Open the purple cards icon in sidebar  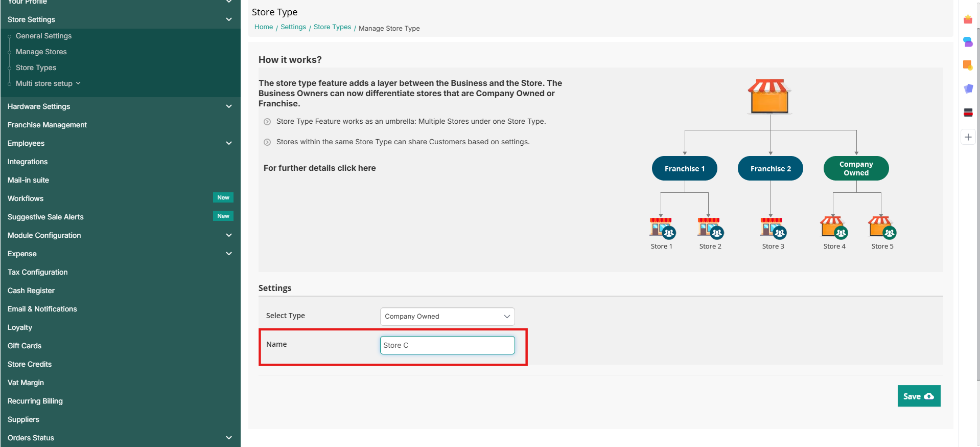point(968,89)
